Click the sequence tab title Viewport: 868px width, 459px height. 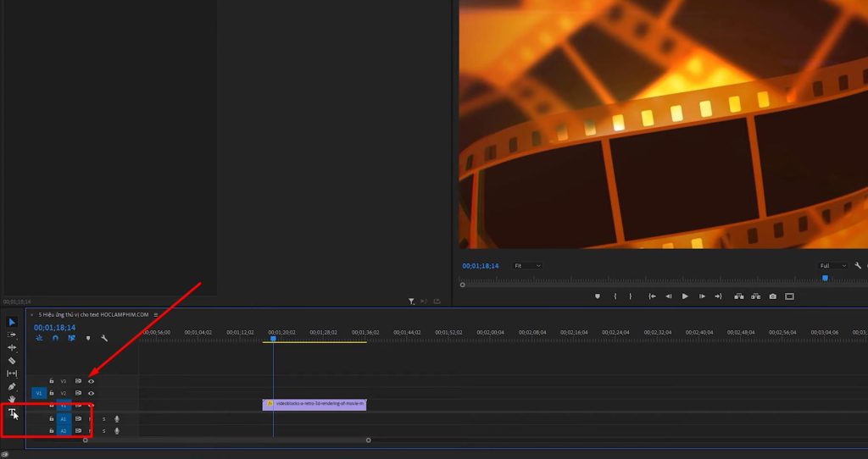pos(93,314)
